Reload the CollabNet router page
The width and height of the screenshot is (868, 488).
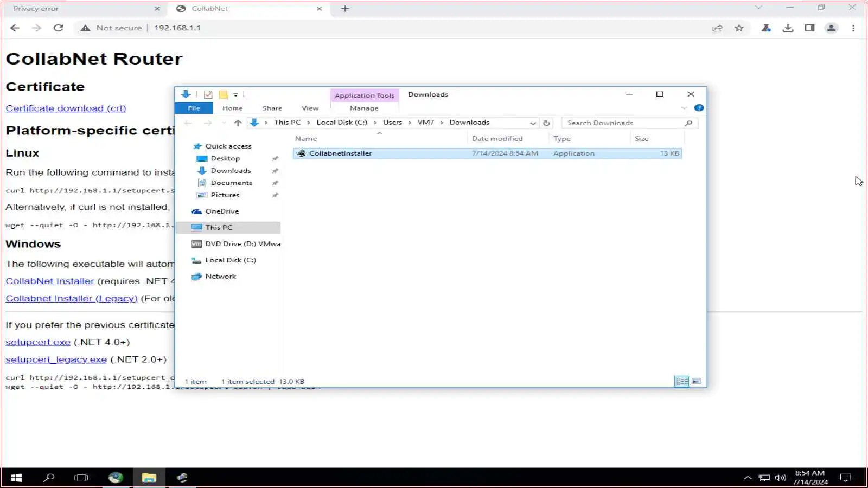tap(59, 28)
